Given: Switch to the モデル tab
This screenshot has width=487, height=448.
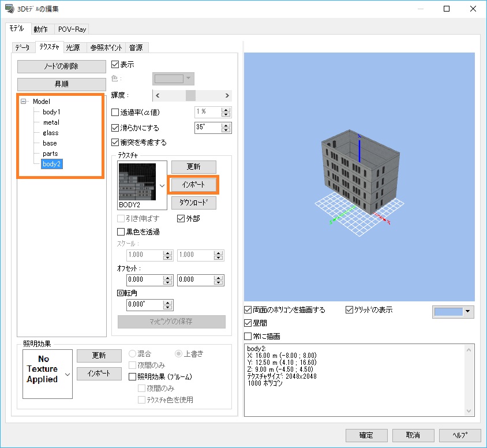Looking at the screenshot, I should tap(17, 29).
